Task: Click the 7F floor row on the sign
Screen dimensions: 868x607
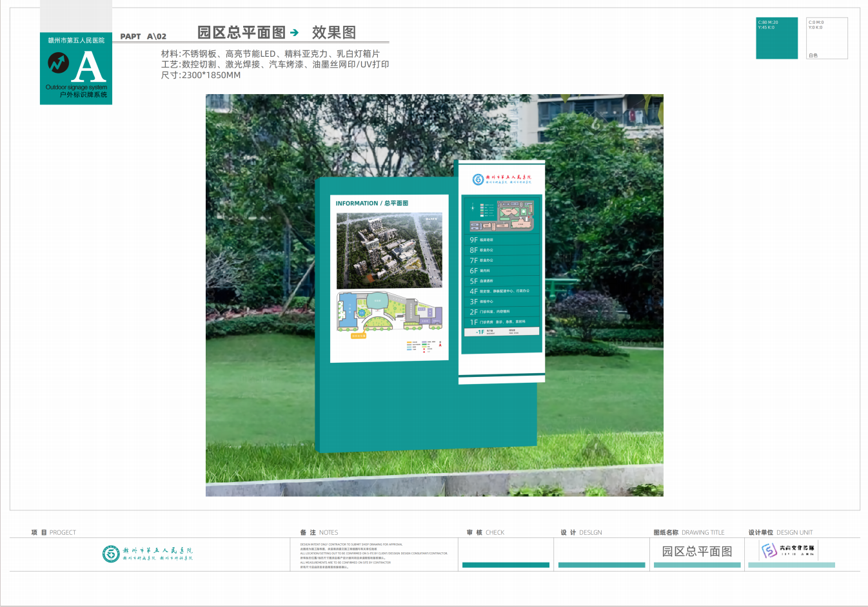Action: [503, 260]
